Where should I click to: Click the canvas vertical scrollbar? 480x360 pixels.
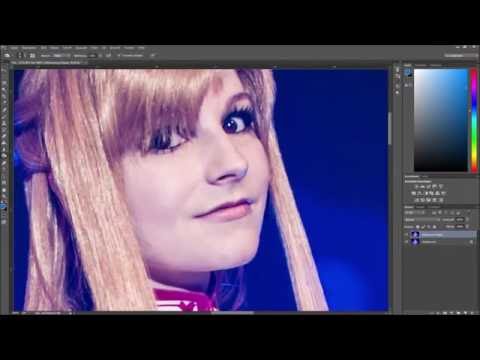pos(389,128)
